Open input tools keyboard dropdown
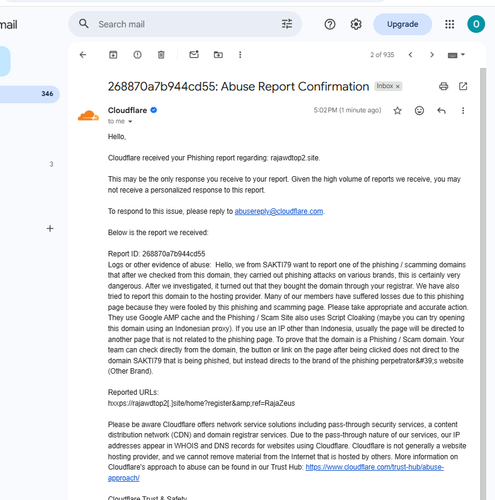495x500 pixels. point(456,55)
